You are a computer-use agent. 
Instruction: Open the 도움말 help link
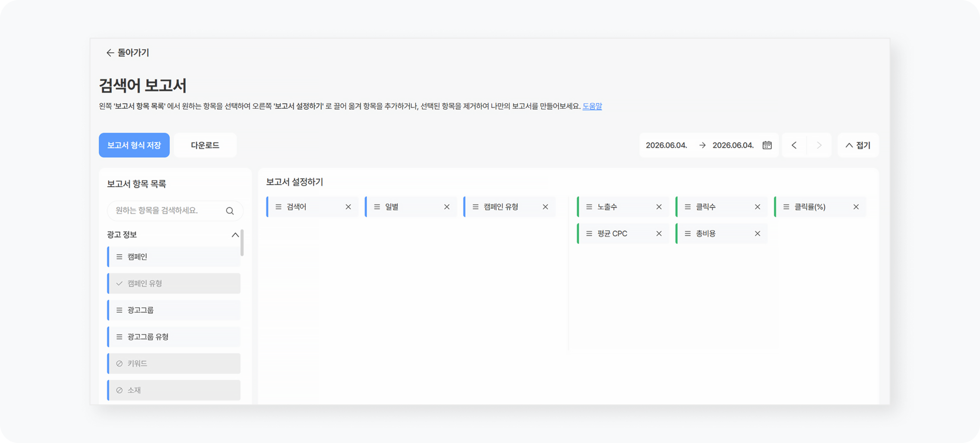[x=592, y=107]
